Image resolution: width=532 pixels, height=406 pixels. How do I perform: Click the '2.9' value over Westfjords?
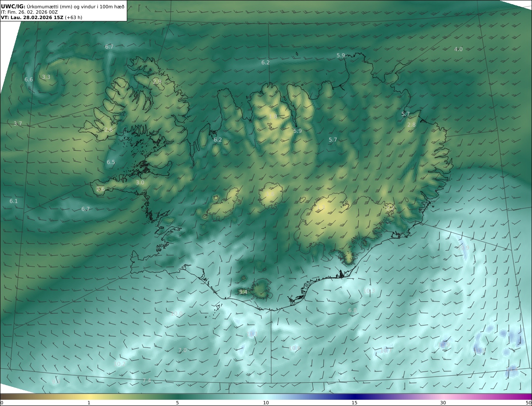pyautogui.click(x=157, y=82)
